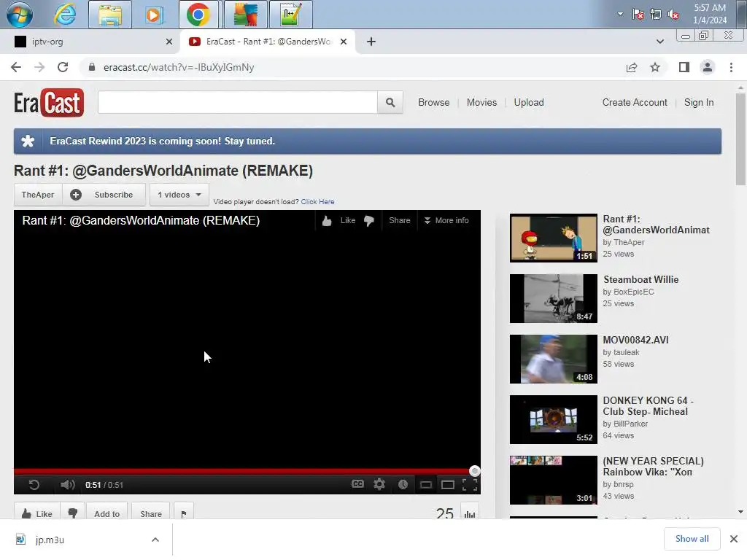Open the Steamboat Willie video thumbnail
This screenshot has height=560, width=747.
tap(553, 298)
